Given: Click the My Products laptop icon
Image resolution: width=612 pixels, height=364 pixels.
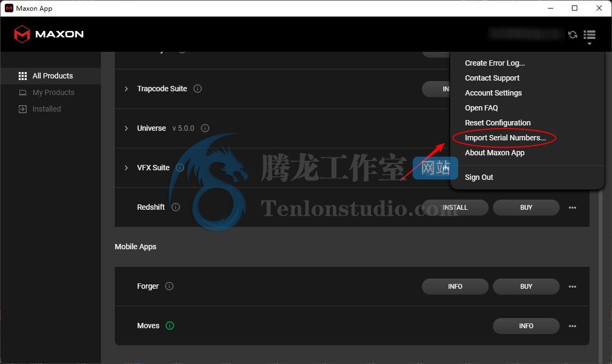Looking at the screenshot, I should point(22,92).
